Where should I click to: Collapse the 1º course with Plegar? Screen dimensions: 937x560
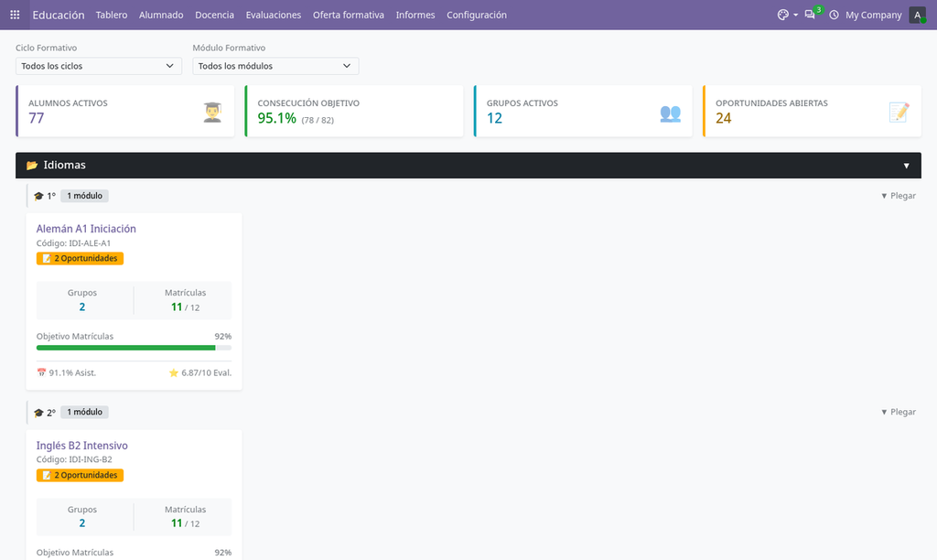coord(899,196)
